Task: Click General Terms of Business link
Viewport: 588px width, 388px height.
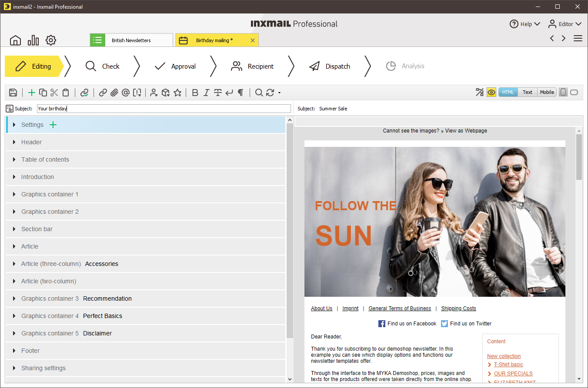Action: (400, 308)
